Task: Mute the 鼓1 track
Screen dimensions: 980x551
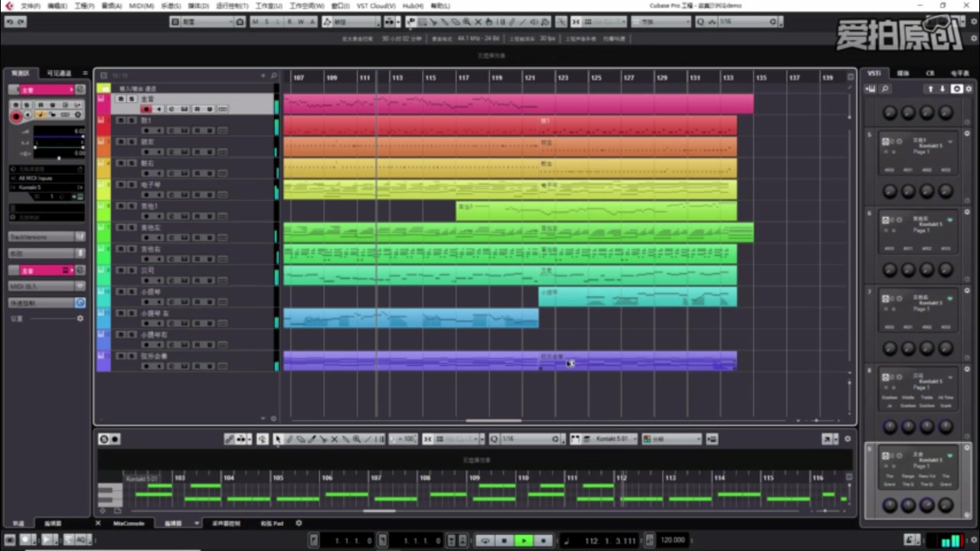Action: click(x=121, y=120)
